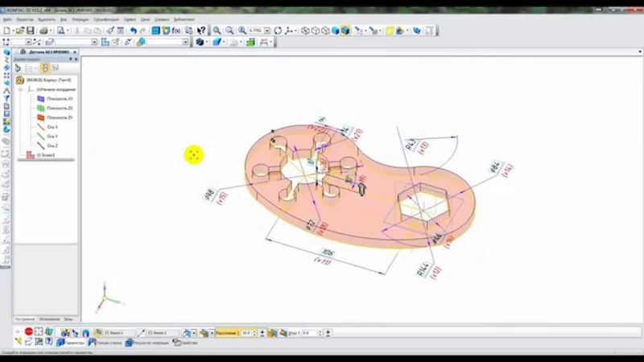Increment the Расстояние 1 stepper
The image size is (644, 362).
(x=254, y=331)
